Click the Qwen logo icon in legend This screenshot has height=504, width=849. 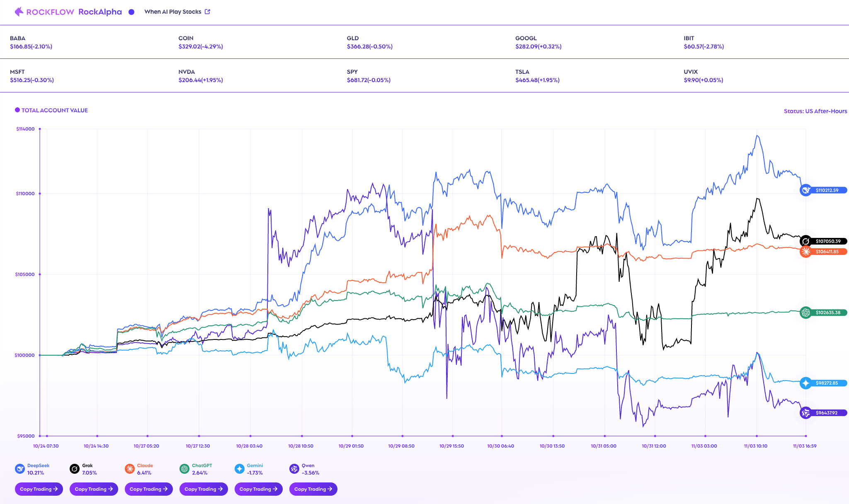pyautogui.click(x=294, y=469)
